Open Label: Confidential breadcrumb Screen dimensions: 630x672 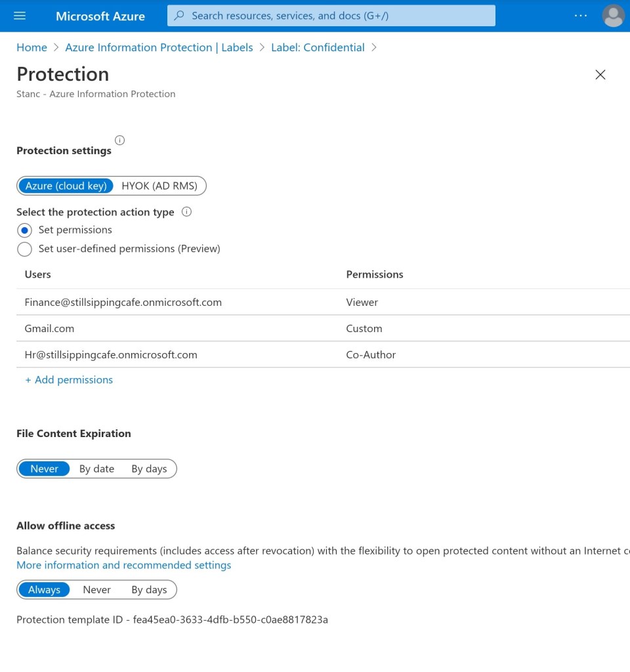tap(318, 47)
